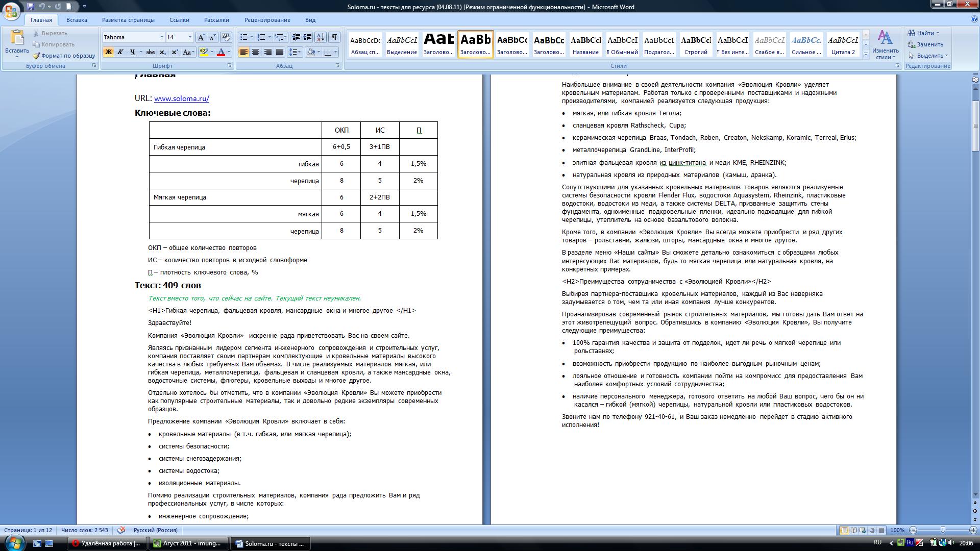Clear formatting with the eraser icon
The height and width of the screenshot is (551, 980).
coord(226,37)
